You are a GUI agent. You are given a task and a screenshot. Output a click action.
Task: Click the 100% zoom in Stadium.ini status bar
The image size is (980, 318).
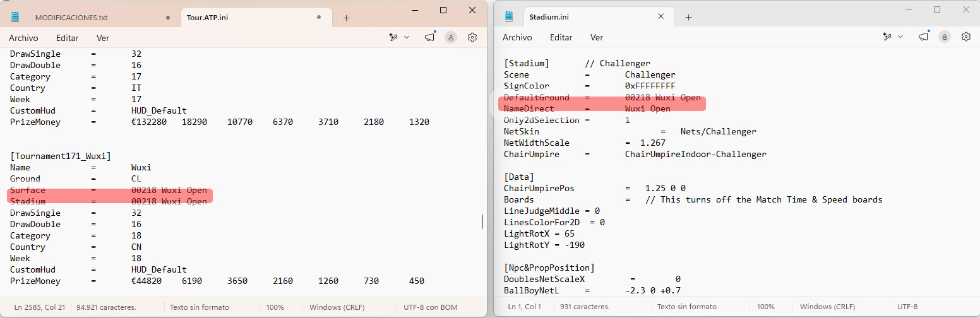[766, 307]
